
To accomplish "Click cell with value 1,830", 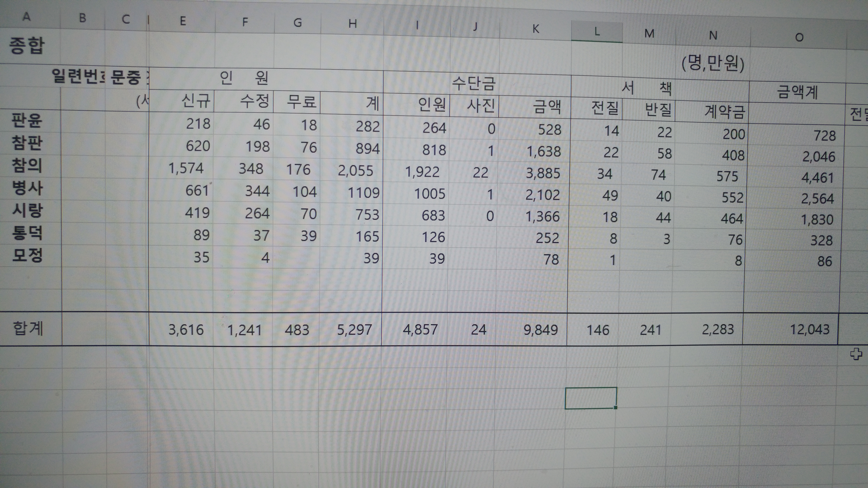I will click(817, 220).
